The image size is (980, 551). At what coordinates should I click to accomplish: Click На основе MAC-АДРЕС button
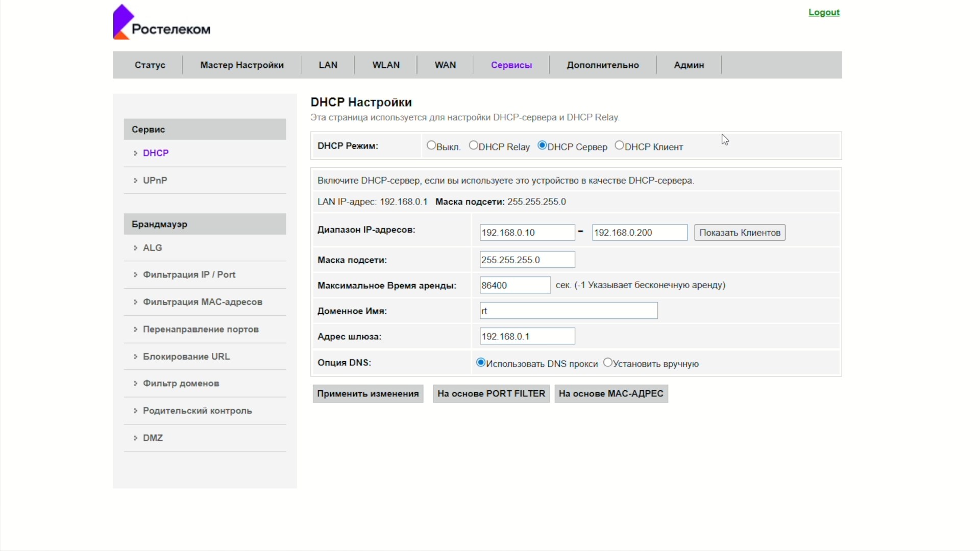(611, 393)
